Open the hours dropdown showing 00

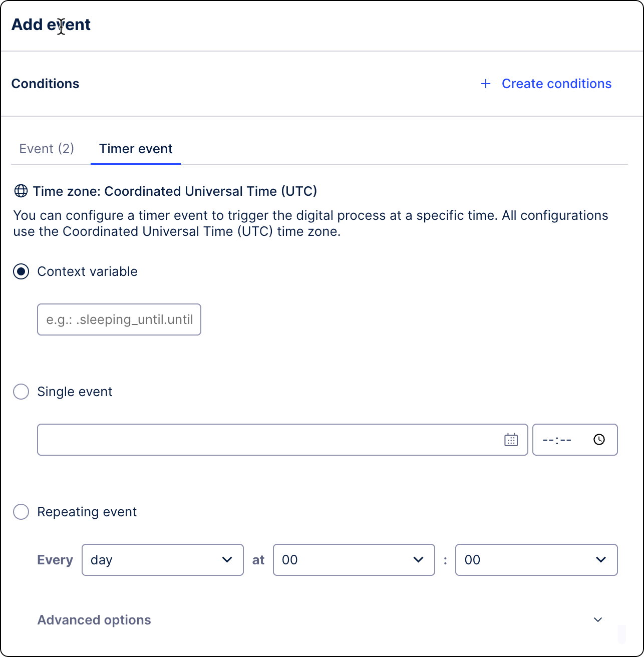point(354,560)
